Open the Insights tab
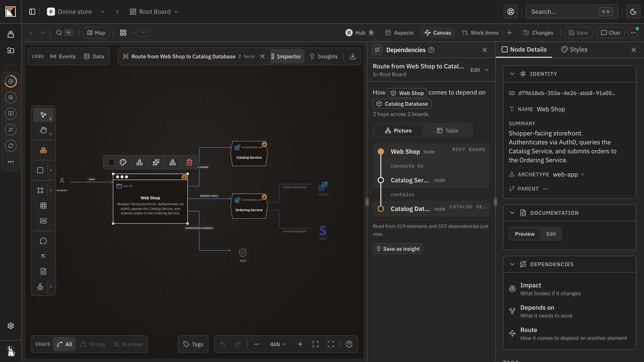Image resolution: width=644 pixels, height=362 pixels. (x=324, y=57)
